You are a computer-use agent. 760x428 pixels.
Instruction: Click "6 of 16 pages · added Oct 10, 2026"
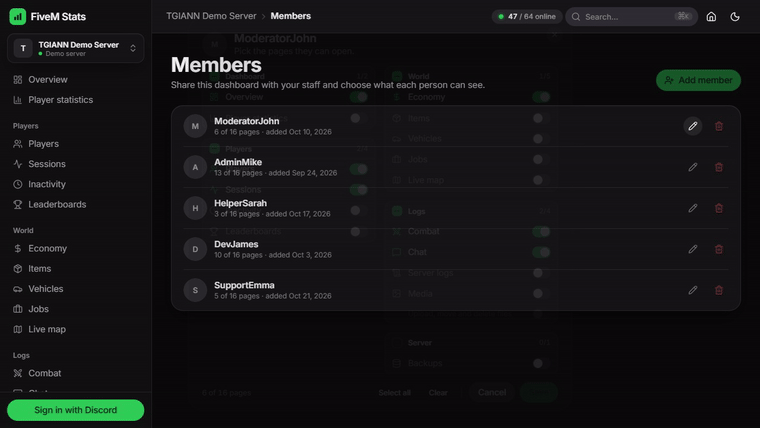pyautogui.click(x=273, y=132)
